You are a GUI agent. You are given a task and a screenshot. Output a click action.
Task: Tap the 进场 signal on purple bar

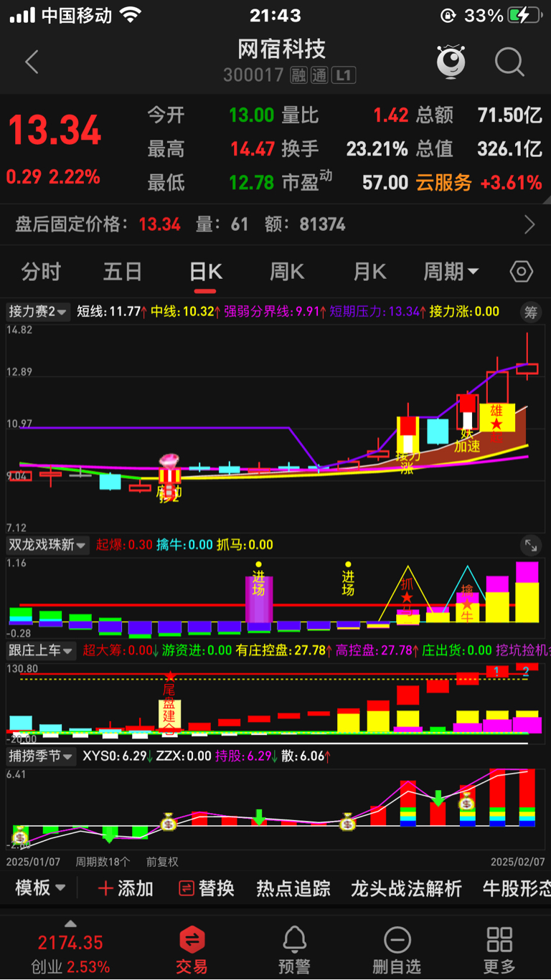pos(258,582)
